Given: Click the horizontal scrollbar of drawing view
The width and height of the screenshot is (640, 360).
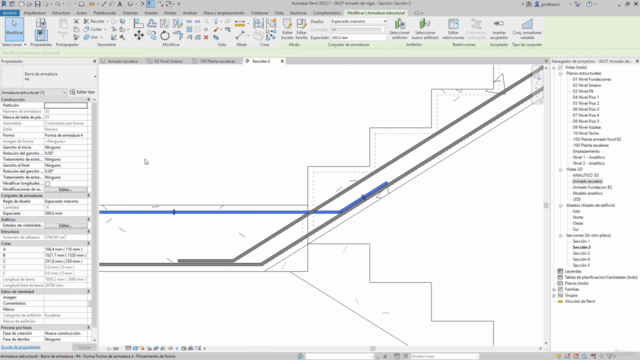Looking at the screenshot, I should [373, 349].
